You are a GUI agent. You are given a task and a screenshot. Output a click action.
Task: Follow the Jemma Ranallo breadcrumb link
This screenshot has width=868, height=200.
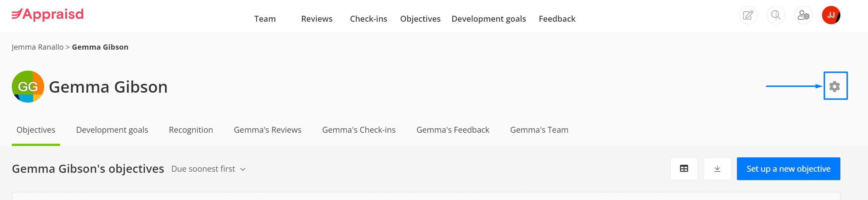[38, 47]
